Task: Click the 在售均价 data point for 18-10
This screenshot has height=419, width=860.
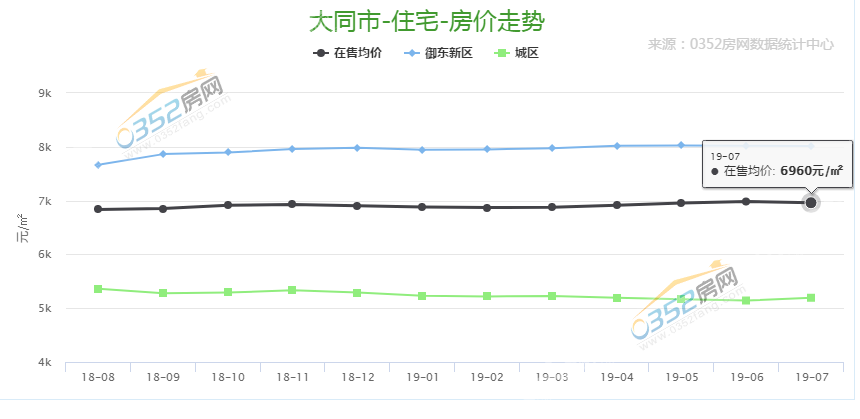Action: tap(228, 205)
